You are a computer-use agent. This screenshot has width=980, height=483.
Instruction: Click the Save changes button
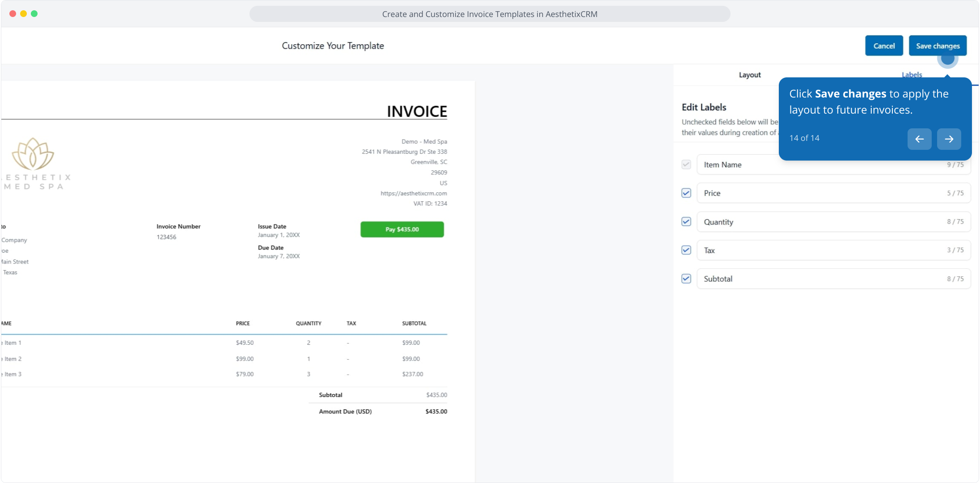pos(938,46)
